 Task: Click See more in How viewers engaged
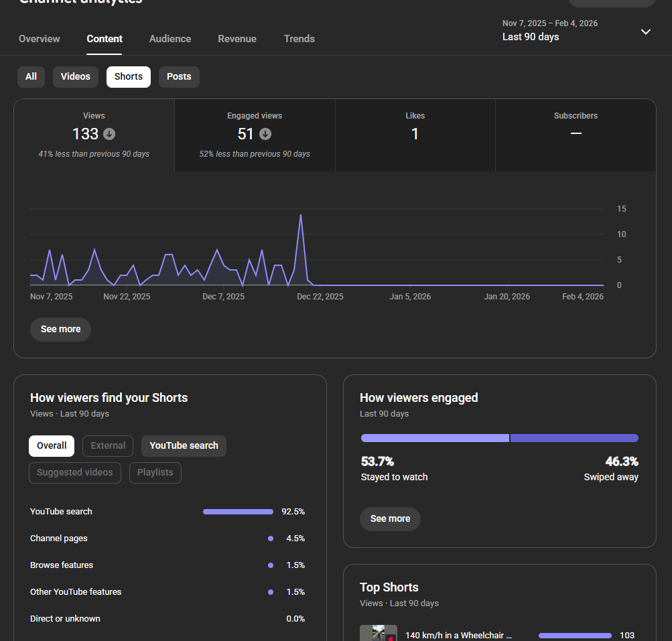(x=390, y=518)
